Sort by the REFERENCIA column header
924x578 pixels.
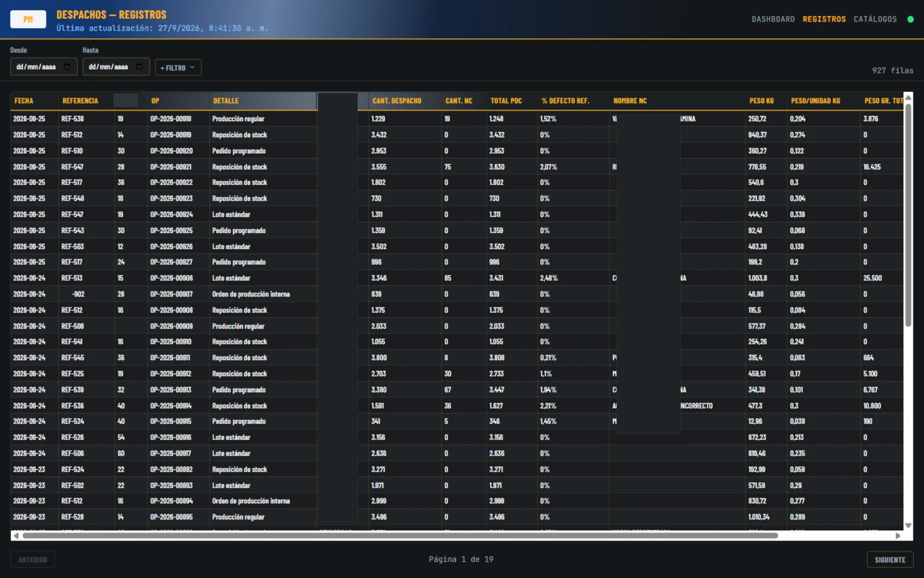tap(85, 101)
